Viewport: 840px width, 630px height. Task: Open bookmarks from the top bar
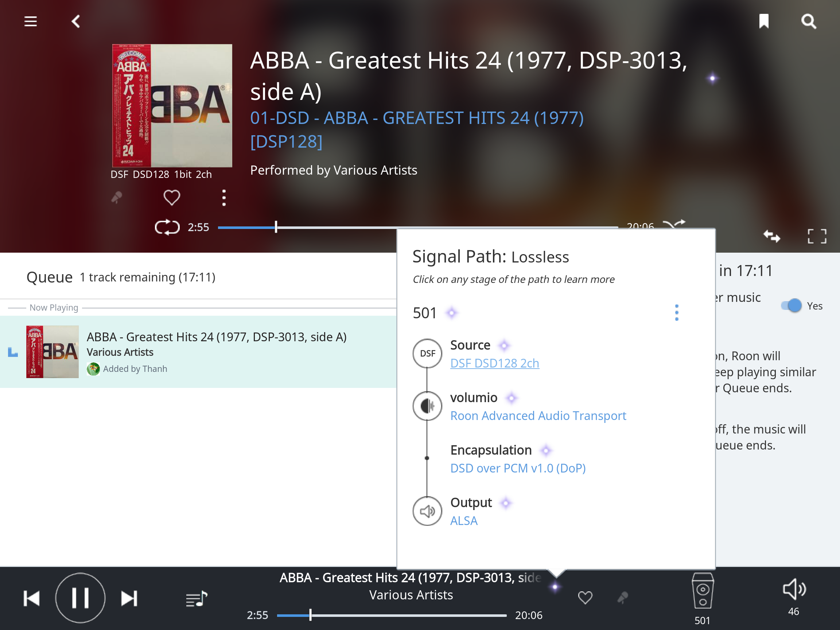tap(764, 21)
